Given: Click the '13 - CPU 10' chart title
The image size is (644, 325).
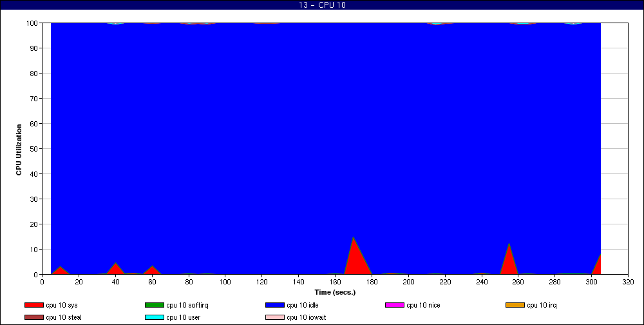Looking at the screenshot, I should coord(322,5).
